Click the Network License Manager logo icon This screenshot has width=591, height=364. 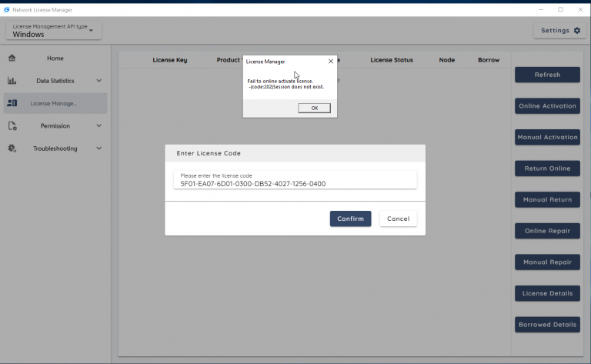[x=6, y=10]
